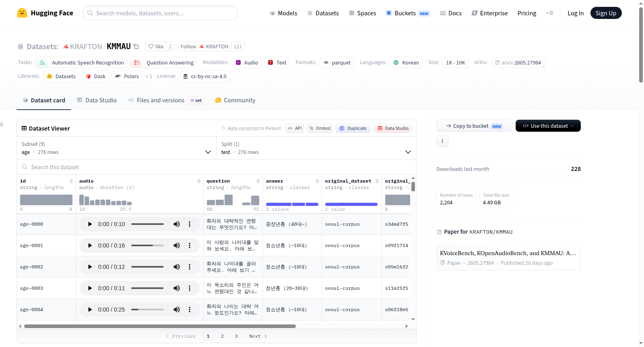Open Pricing page
This screenshot has width=644, height=347.
click(x=527, y=13)
